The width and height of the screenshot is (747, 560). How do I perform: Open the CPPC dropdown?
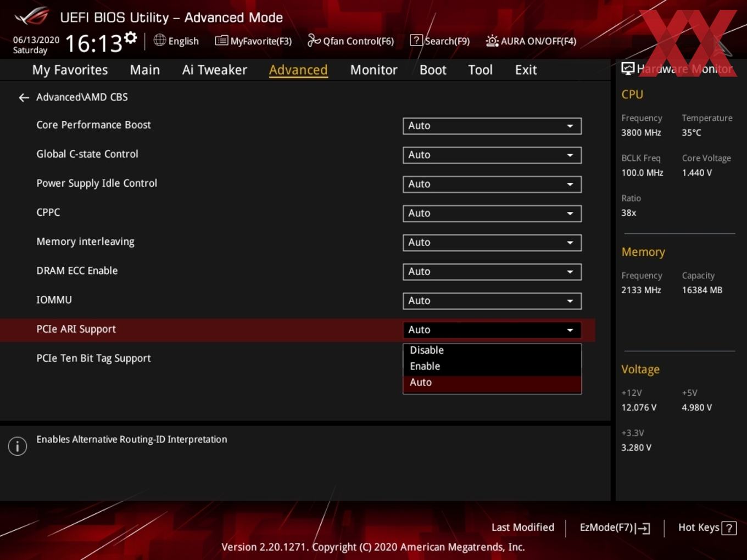[492, 213]
